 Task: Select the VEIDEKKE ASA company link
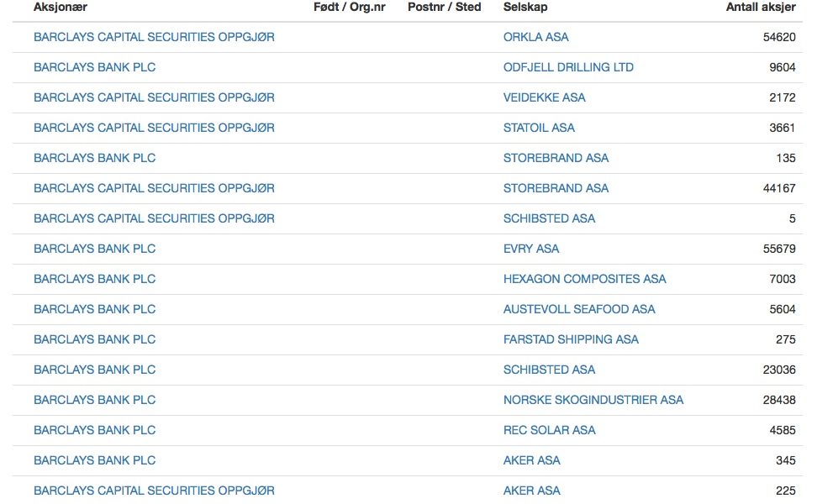pyautogui.click(x=544, y=97)
